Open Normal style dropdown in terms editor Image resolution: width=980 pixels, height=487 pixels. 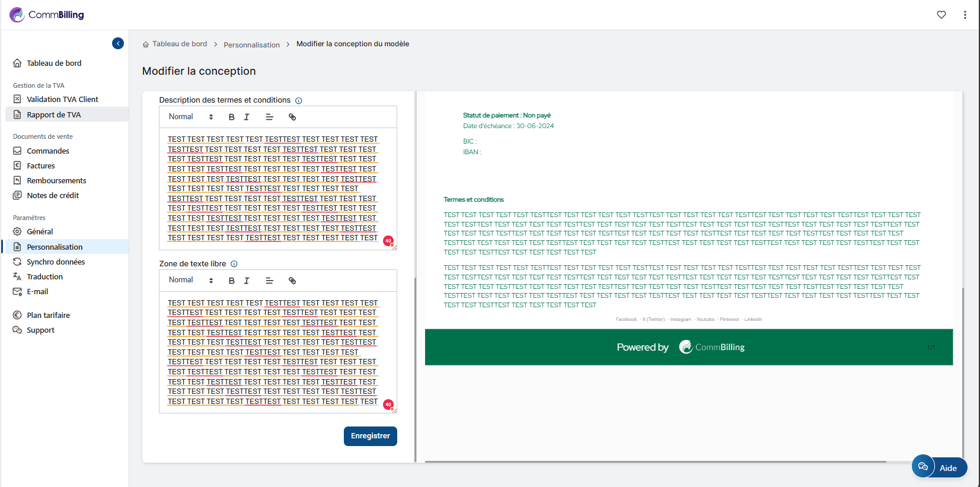tap(190, 117)
